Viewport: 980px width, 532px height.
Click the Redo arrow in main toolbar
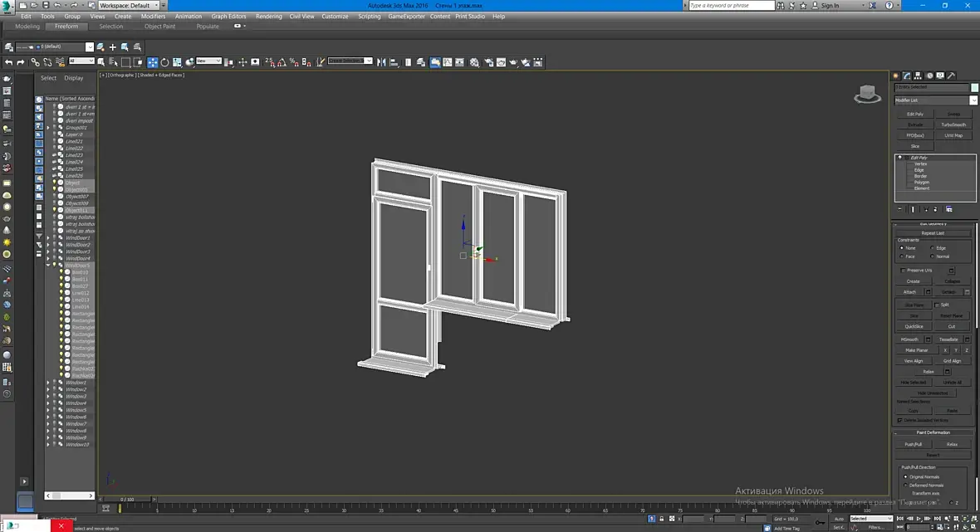click(x=21, y=62)
